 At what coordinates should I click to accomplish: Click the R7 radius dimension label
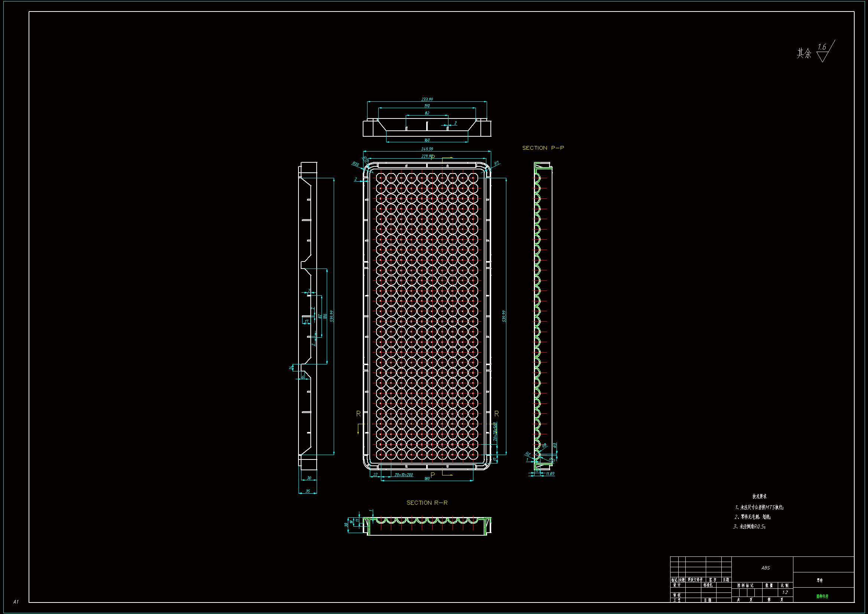coord(496,163)
